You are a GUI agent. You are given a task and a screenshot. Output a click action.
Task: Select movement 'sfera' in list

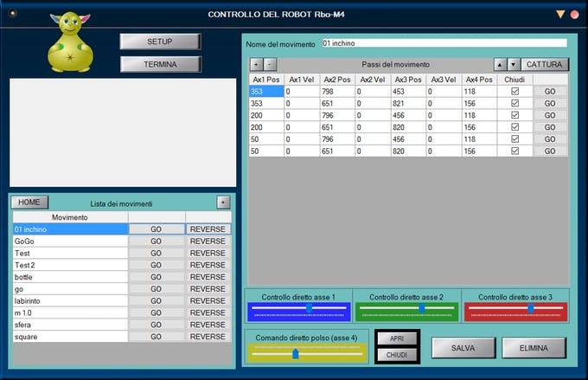point(71,325)
